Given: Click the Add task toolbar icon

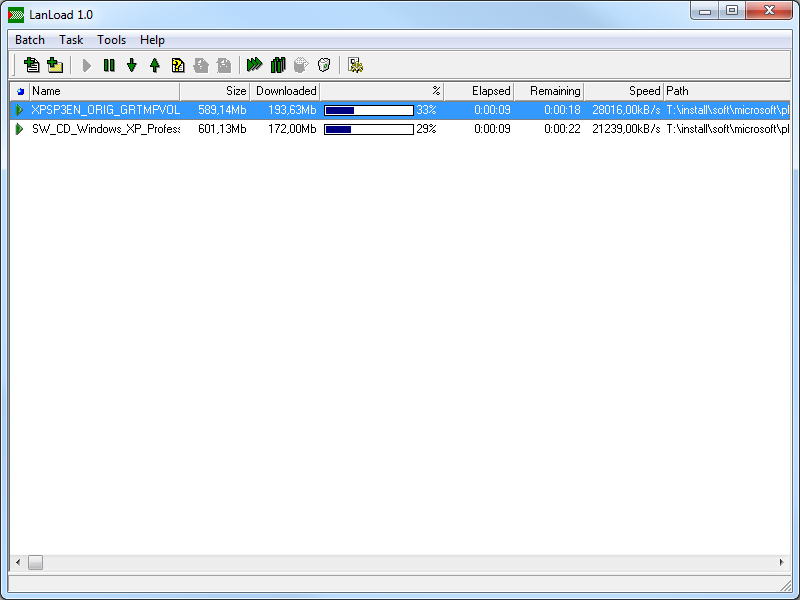Looking at the screenshot, I should 32,65.
